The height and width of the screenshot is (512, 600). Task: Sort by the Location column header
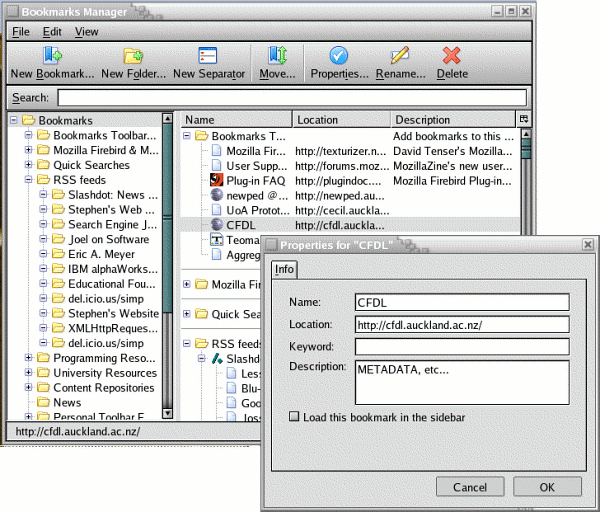coord(341,120)
